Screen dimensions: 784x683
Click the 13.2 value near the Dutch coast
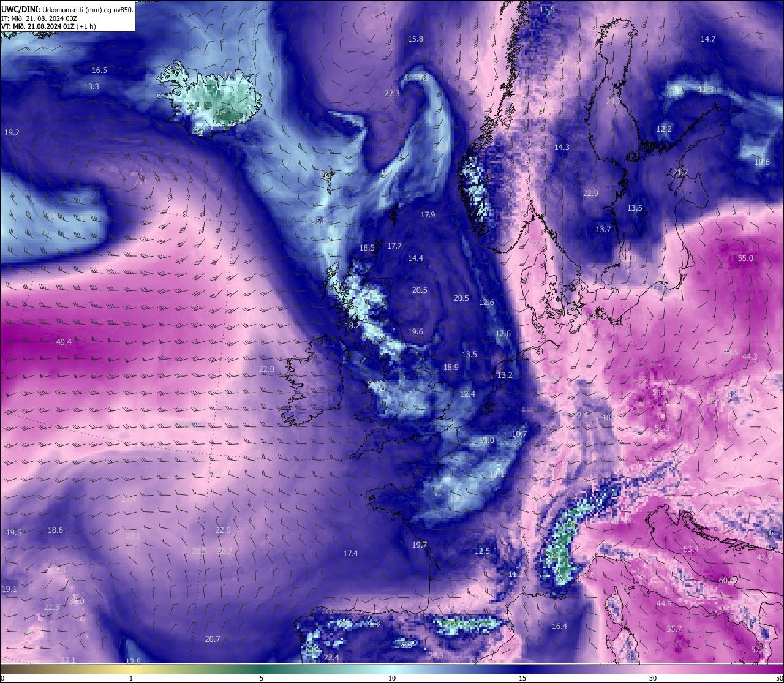click(505, 375)
